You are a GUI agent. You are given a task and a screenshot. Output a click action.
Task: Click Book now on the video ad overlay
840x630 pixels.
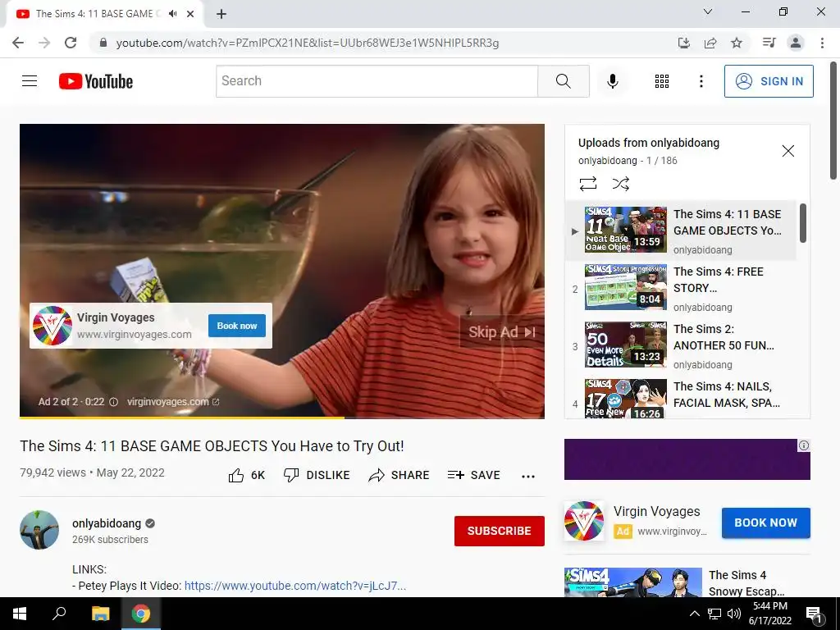click(x=237, y=326)
